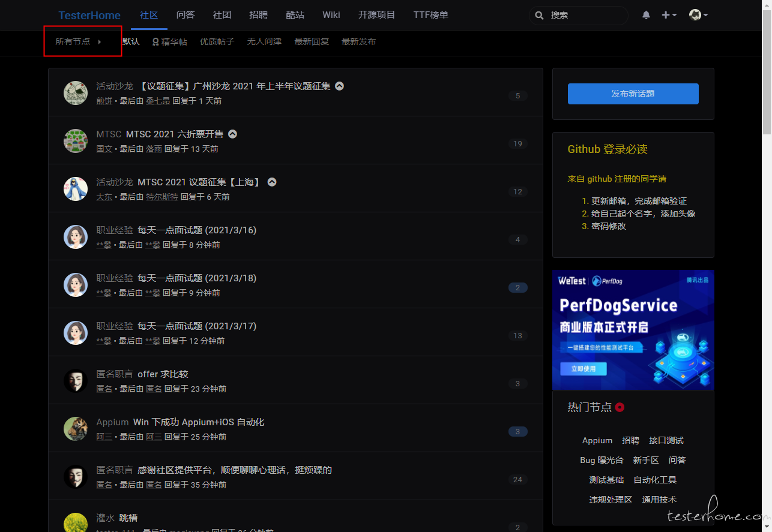Open the notifications bell icon
This screenshot has width=772, height=532.
pos(646,15)
